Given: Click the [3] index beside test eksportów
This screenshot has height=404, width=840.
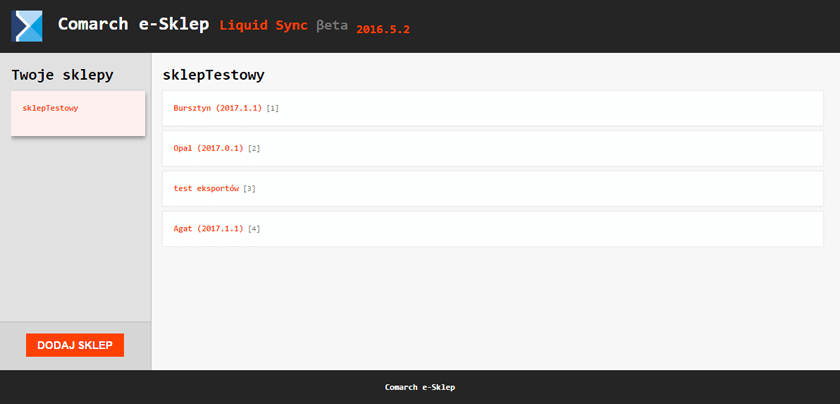Looking at the screenshot, I should click(249, 189).
